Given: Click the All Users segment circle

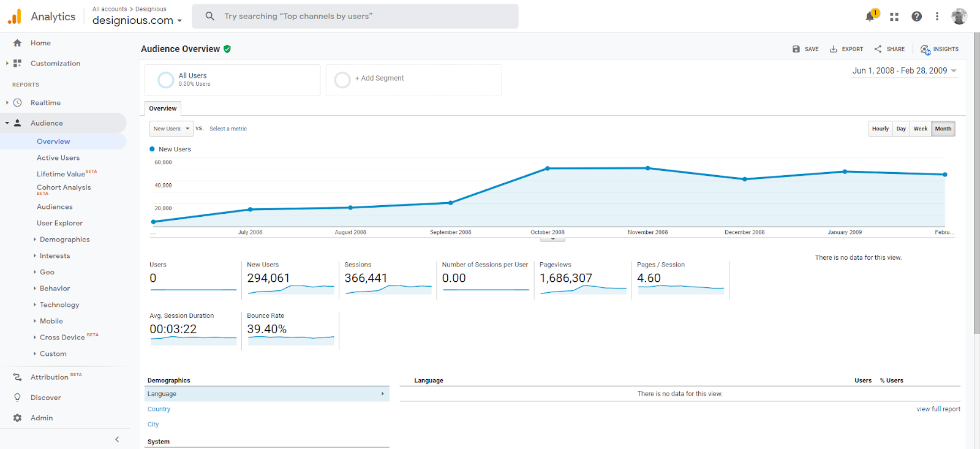Looking at the screenshot, I should click(165, 80).
